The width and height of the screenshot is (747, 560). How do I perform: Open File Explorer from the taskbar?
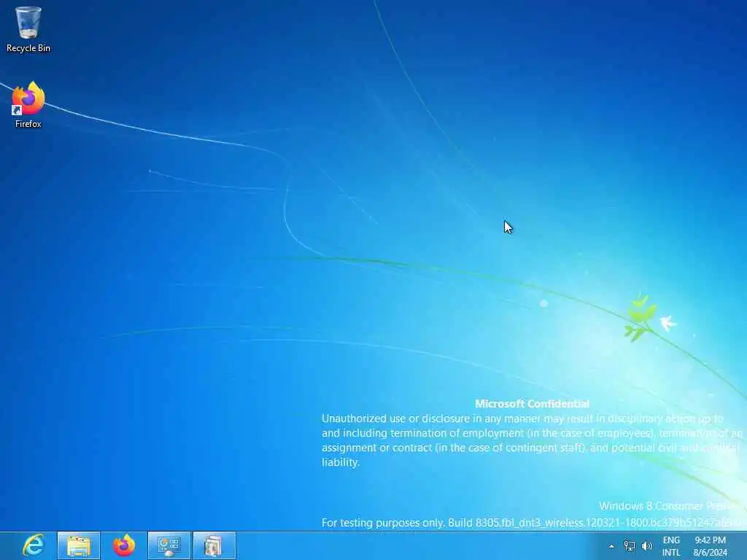[79, 545]
